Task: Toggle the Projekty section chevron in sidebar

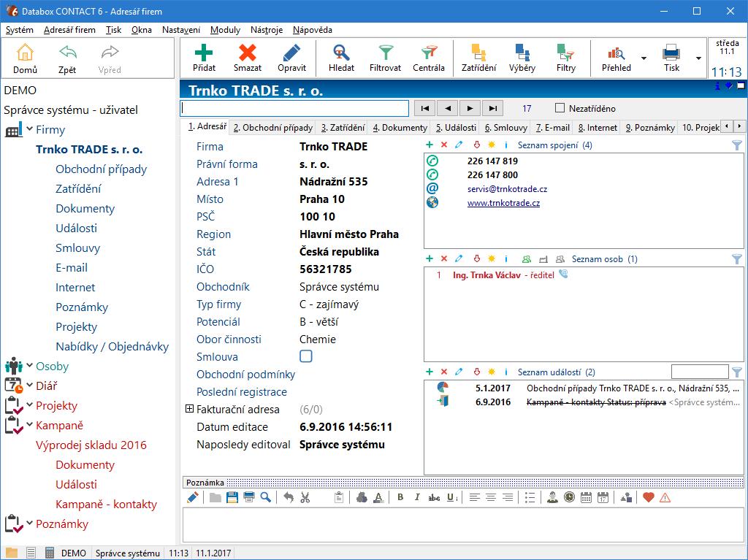Action: point(29,405)
